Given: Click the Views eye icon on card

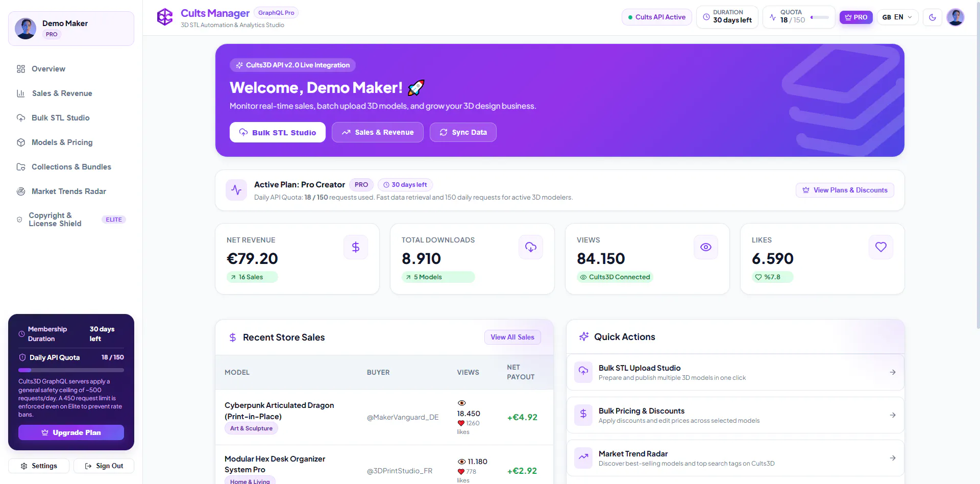Looking at the screenshot, I should pyautogui.click(x=706, y=247).
